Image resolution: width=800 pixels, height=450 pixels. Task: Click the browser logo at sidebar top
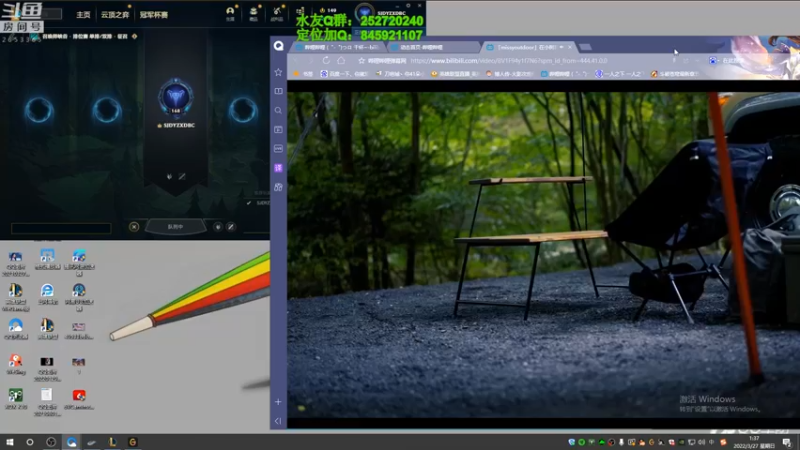279,46
